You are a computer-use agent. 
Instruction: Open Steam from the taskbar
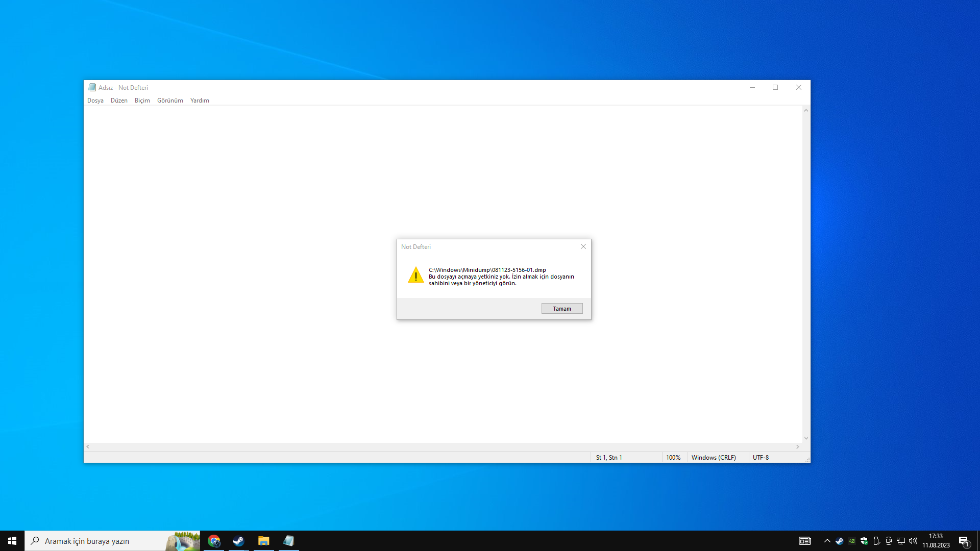coord(238,541)
